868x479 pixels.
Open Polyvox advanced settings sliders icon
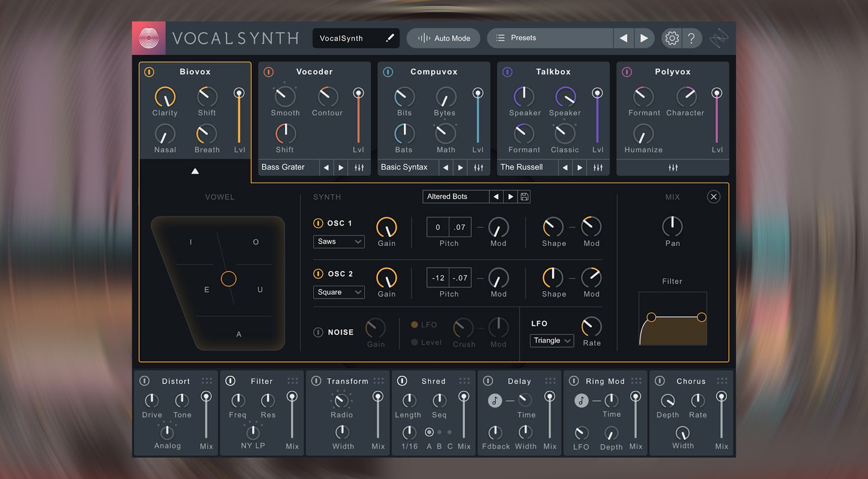pyautogui.click(x=672, y=167)
